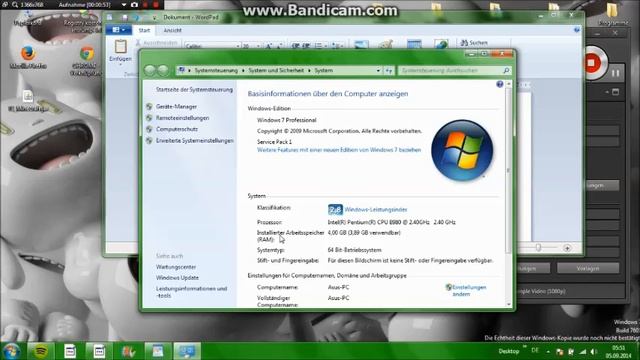Switch to the Ansicht tab in WordPad
The width and height of the screenshot is (640, 360).
tap(172, 30)
